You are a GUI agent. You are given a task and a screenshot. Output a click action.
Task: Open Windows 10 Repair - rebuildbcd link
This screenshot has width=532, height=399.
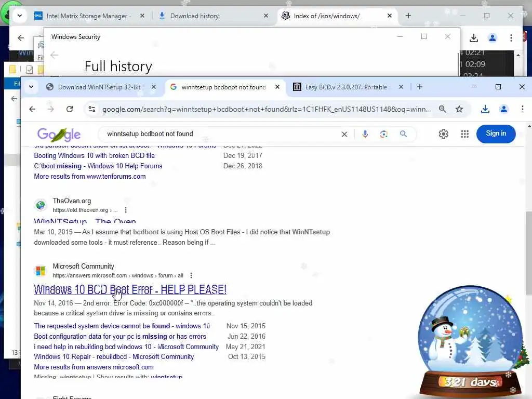click(x=114, y=357)
